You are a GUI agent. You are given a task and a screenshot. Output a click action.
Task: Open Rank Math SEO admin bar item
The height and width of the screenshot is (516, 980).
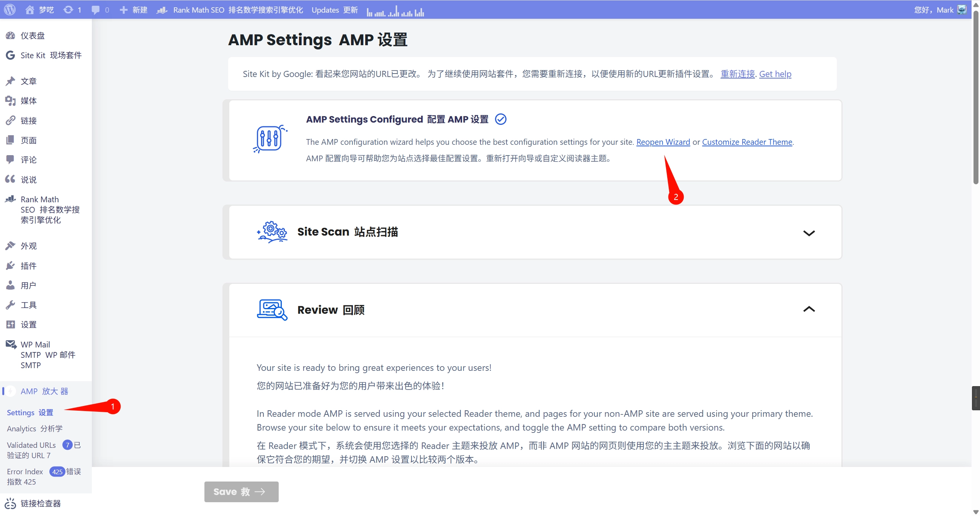[x=230, y=10]
